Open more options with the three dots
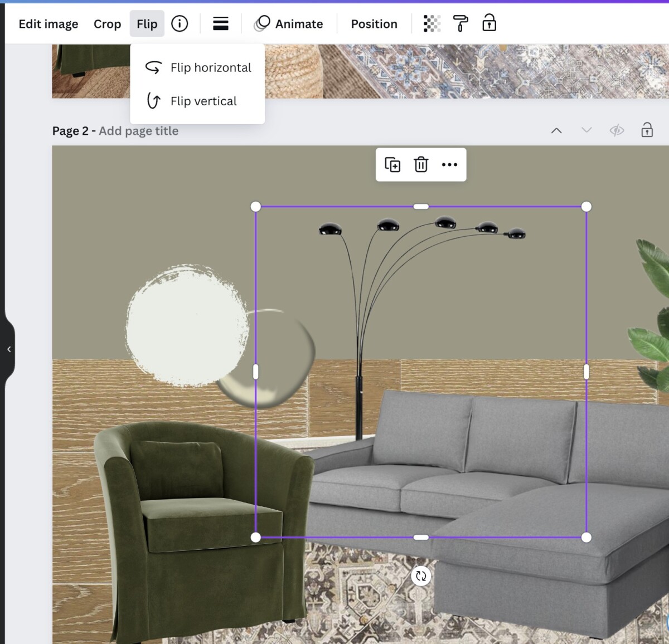669x644 pixels. tap(449, 164)
